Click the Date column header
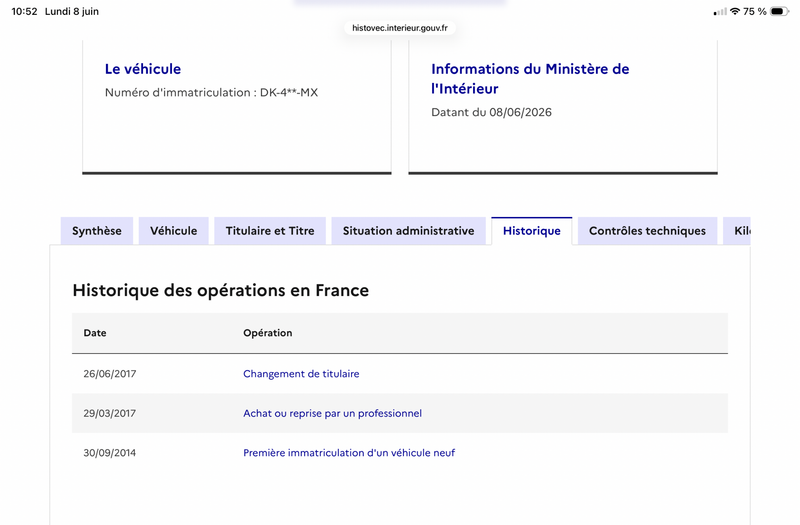The image size is (800, 525). tap(95, 333)
